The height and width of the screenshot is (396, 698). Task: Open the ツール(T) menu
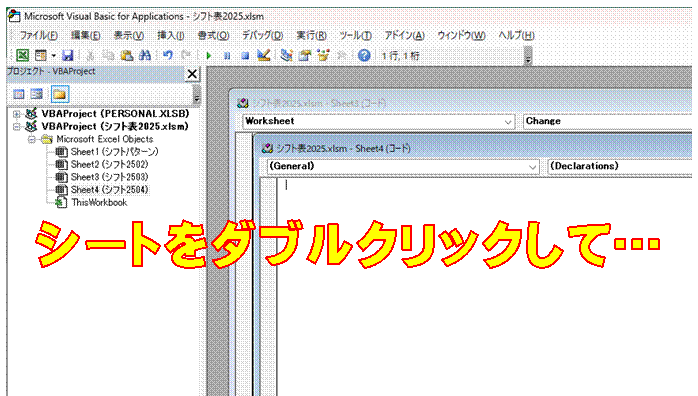[355, 36]
